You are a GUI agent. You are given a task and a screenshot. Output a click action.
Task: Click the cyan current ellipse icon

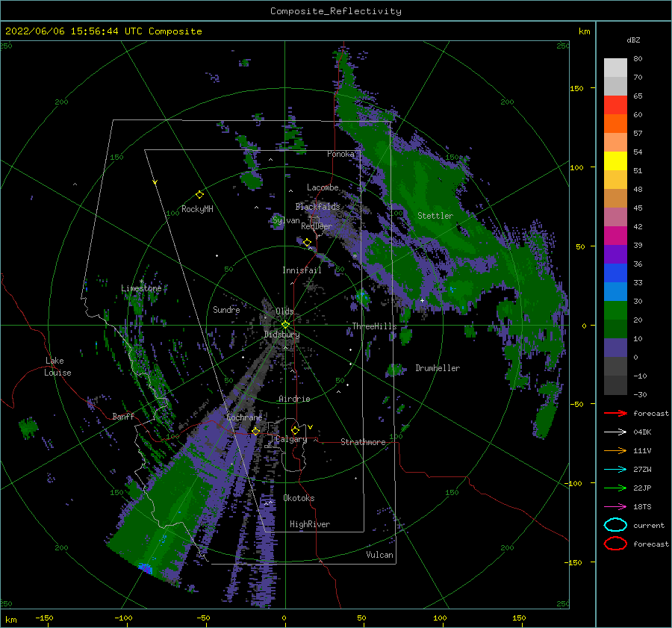tap(615, 525)
